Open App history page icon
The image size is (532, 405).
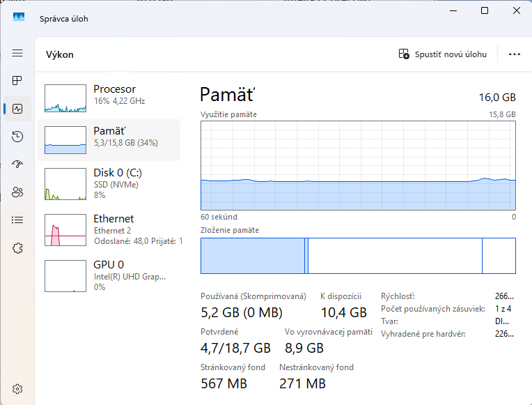tap(17, 137)
